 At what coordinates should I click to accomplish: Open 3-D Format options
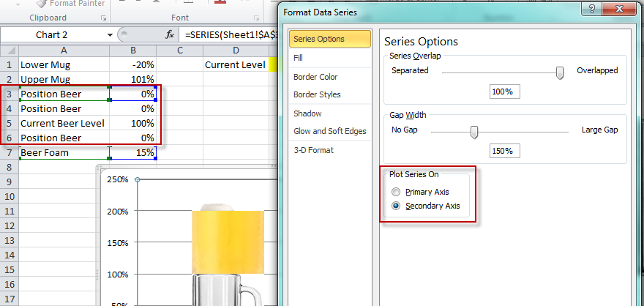(313, 150)
